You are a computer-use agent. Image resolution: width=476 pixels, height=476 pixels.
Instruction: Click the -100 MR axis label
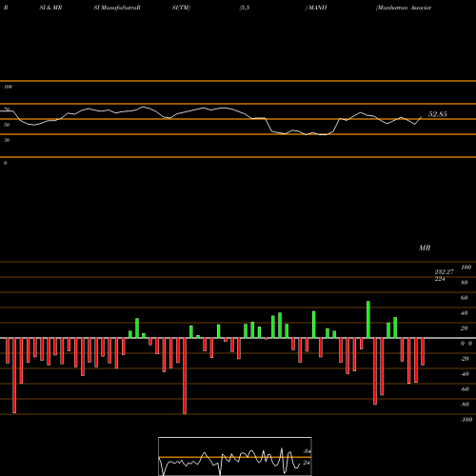[x=466, y=420]
